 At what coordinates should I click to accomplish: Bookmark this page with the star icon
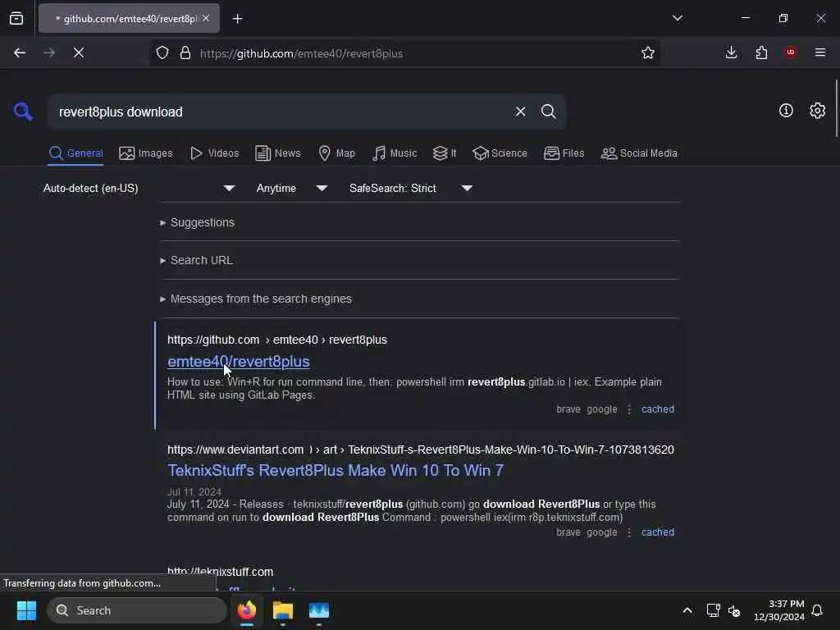[x=648, y=52]
